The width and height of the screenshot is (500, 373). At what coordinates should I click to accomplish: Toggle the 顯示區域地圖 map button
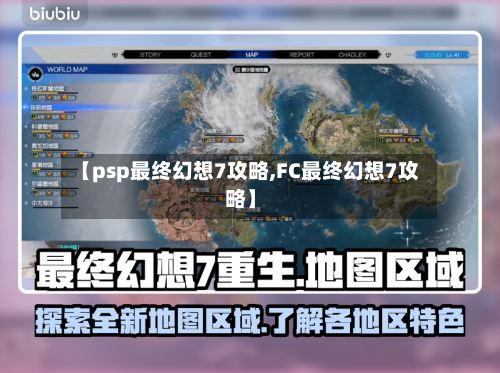click(251, 70)
